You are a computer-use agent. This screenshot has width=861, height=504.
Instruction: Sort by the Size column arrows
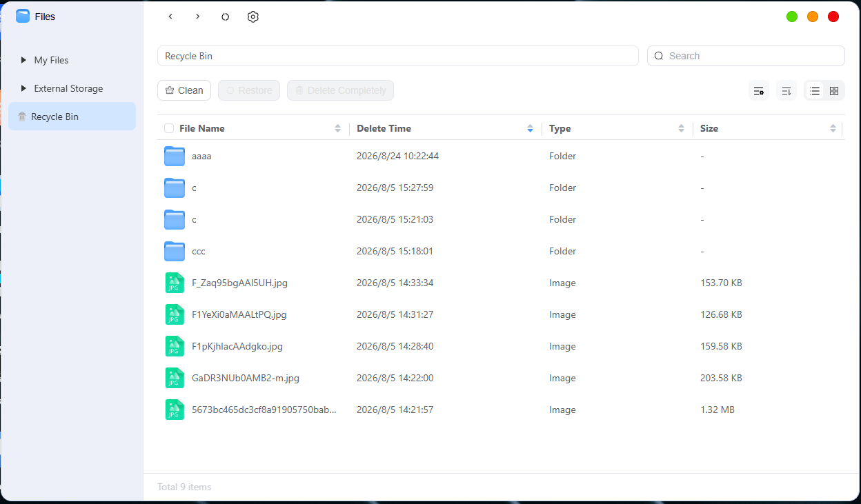pyautogui.click(x=833, y=129)
